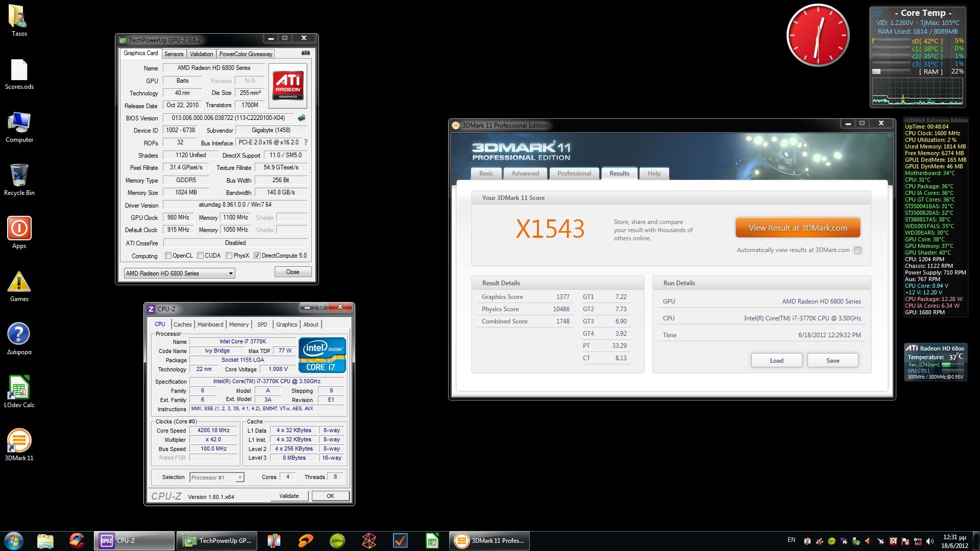Open the Recycle Bin icon
Screen dimensions: 980x551
[19, 181]
